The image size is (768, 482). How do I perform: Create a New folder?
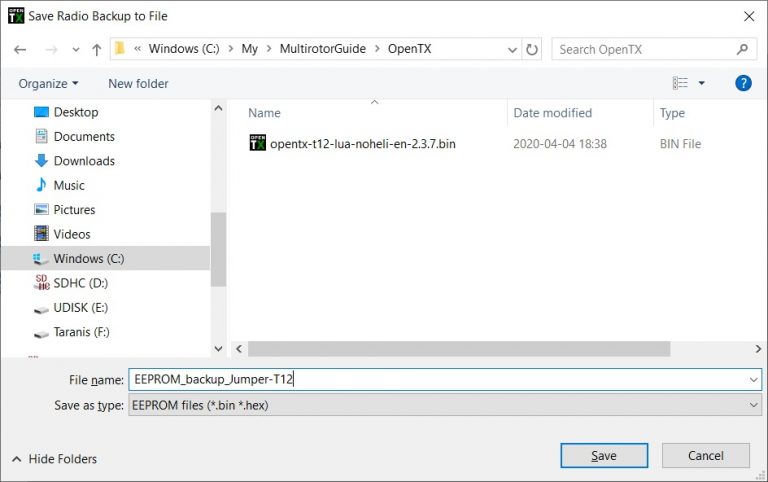pyautogui.click(x=138, y=84)
